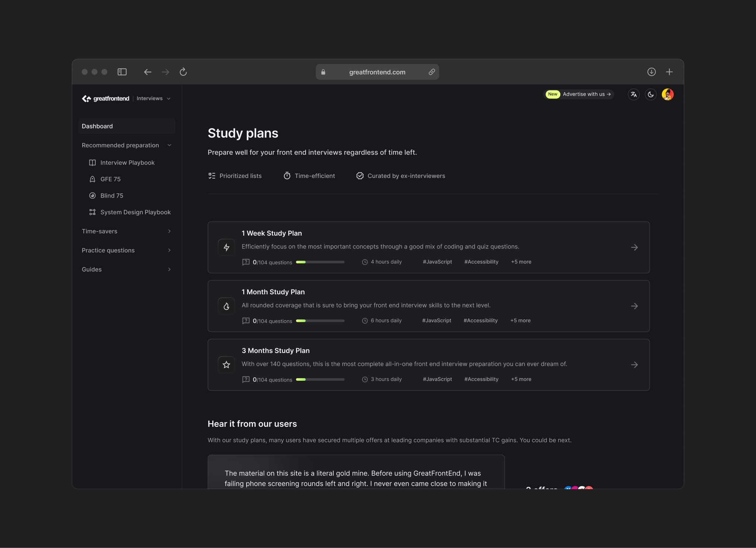Image resolution: width=756 pixels, height=548 pixels.
Task: Click +5 more tags on 1 Week plan
Action: pos(521,262)
